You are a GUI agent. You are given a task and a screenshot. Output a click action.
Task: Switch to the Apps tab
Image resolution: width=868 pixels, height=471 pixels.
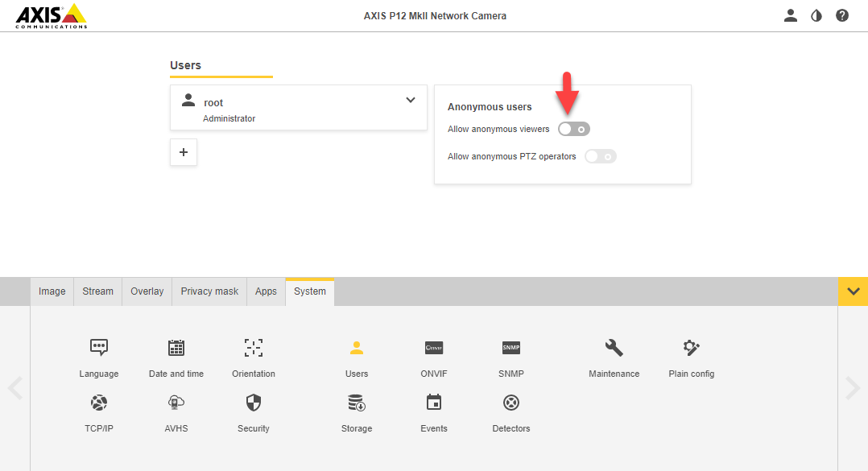[x=266, y=291]
